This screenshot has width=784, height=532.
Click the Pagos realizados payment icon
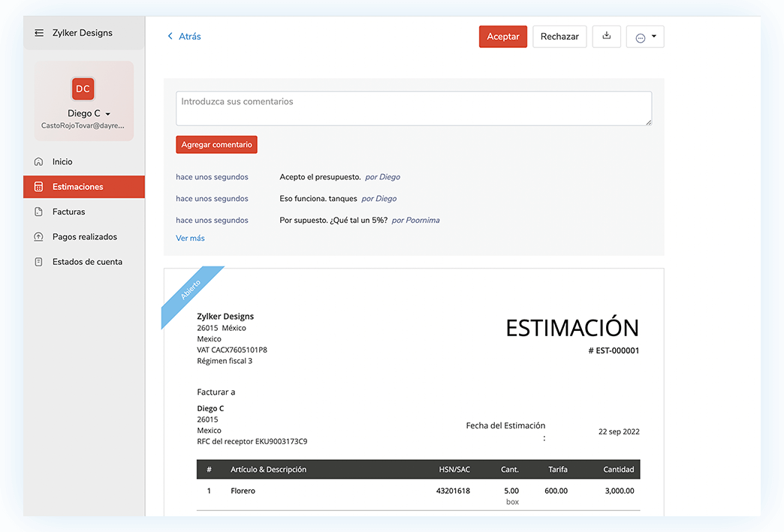point(38,236)
